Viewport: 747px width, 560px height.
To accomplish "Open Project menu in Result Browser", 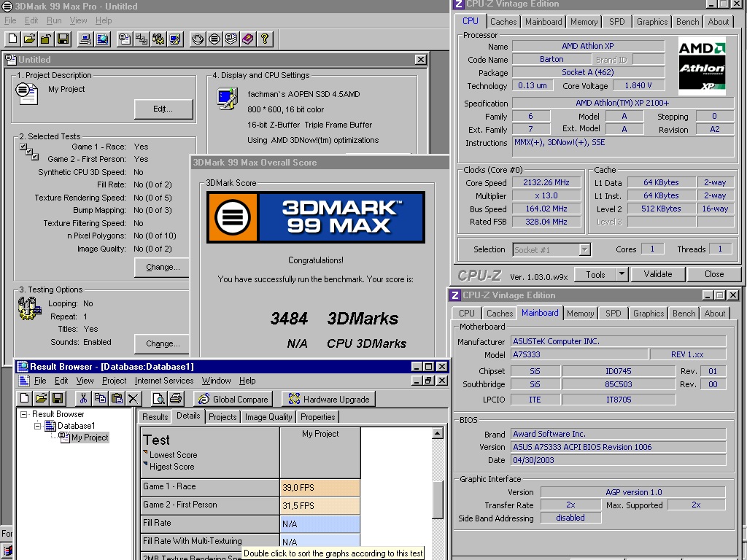I will pos(114,381).
